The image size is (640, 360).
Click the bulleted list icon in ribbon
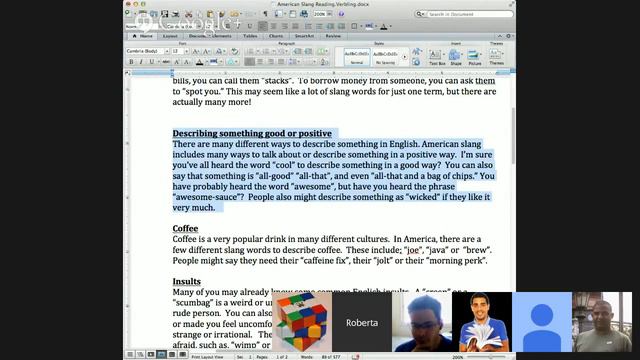coord(250,51)
